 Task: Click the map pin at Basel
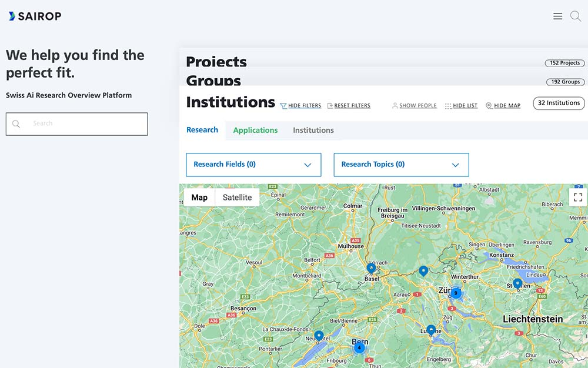point(371,268)
